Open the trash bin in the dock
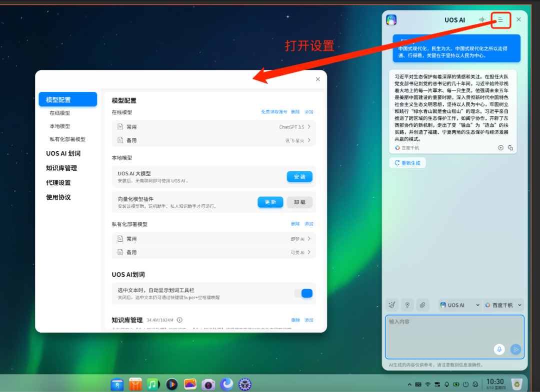 coord(516,384)
